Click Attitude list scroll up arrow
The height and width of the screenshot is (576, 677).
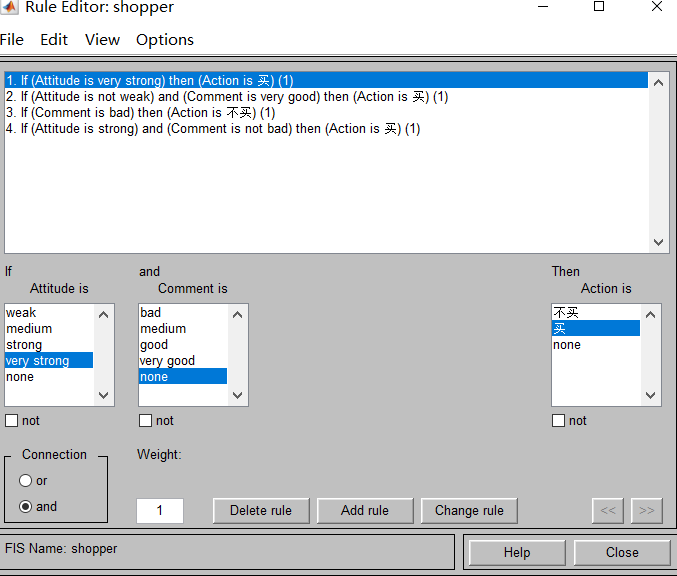click(x=104, y=314)
